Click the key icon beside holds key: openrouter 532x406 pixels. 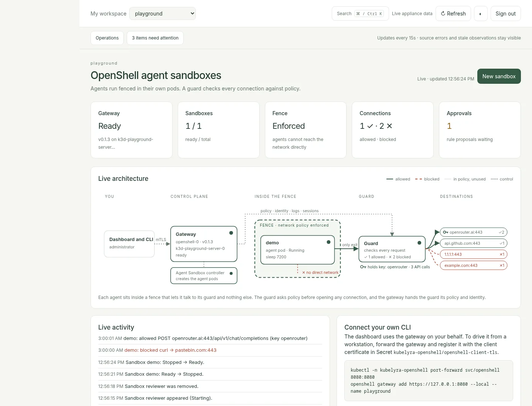point(363,267)
